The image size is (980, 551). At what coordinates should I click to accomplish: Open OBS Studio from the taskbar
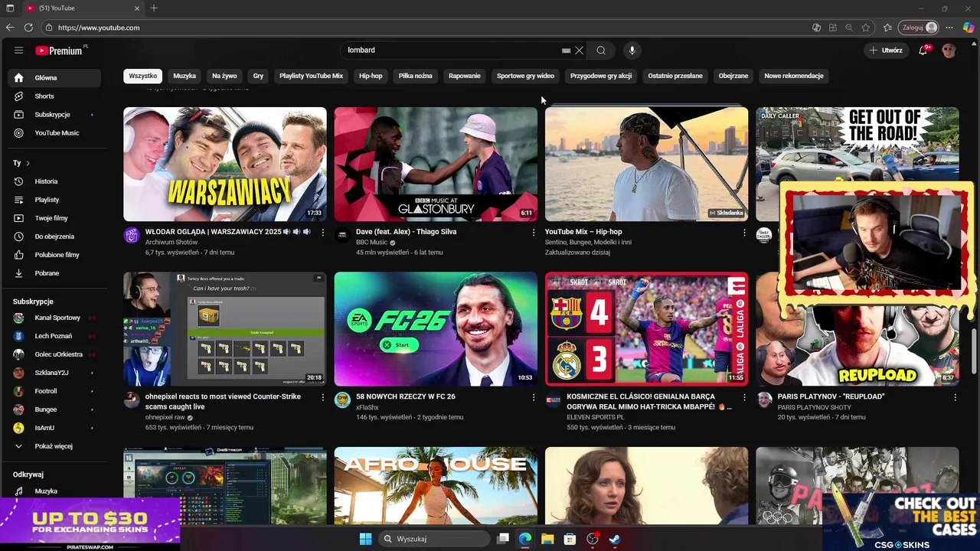click(592, 539)
